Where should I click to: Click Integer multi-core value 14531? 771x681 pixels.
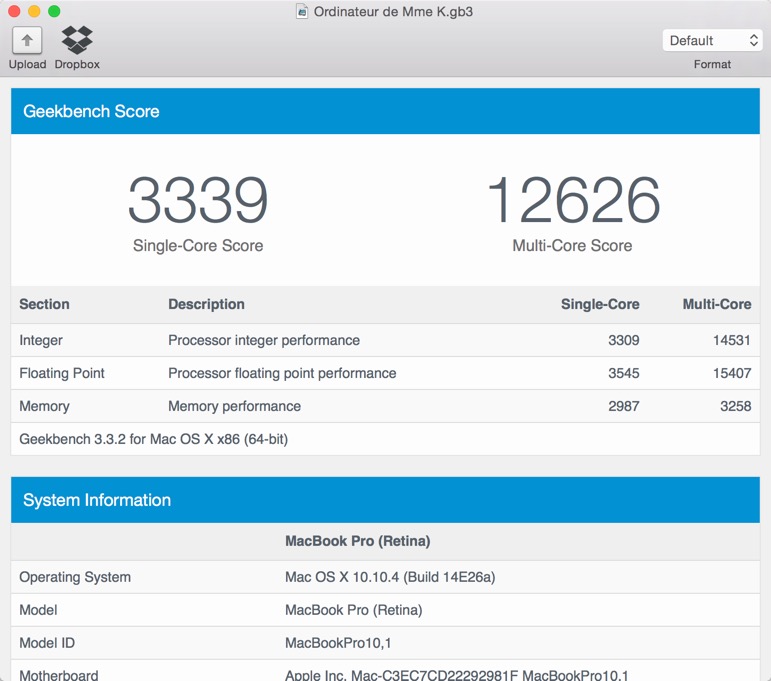click(x=732, y=340)
